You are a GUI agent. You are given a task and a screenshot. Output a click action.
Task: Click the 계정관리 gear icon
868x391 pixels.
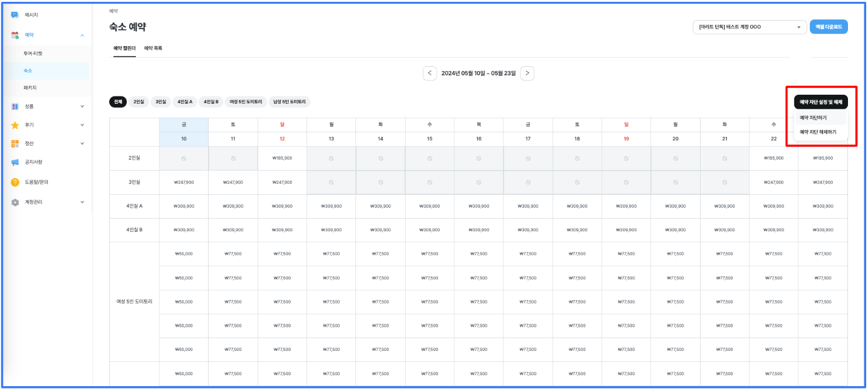click(15, 202)
